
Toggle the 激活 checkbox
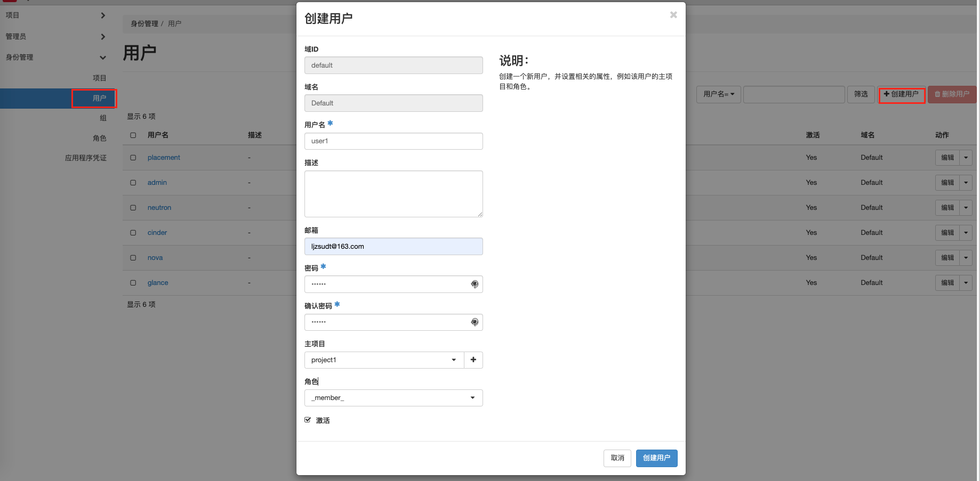[x=308, y=420]
